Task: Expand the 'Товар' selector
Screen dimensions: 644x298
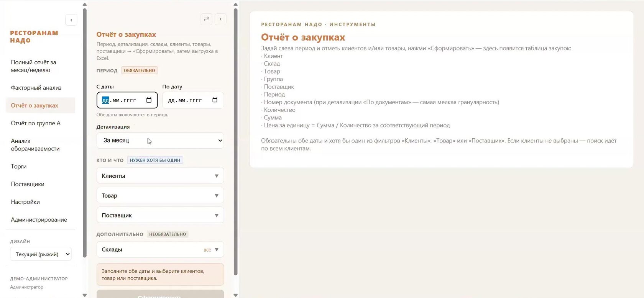Action: tap(160, 196)
